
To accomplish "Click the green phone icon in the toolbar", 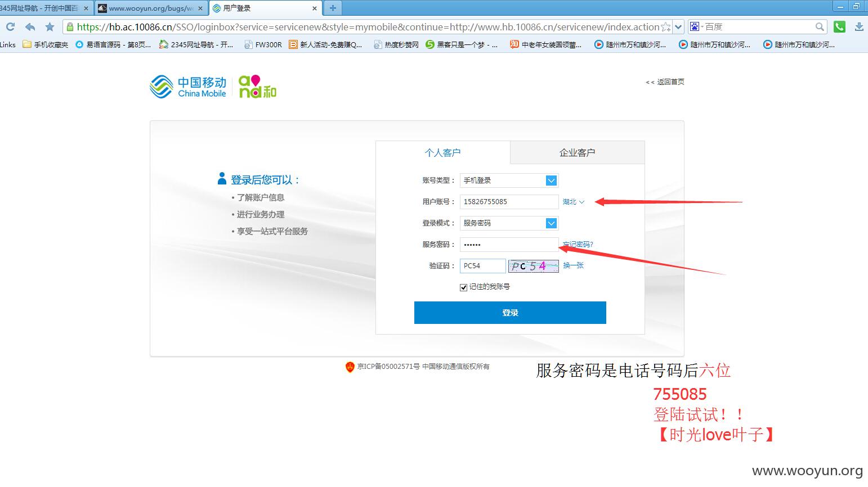I will pos(839,26).
